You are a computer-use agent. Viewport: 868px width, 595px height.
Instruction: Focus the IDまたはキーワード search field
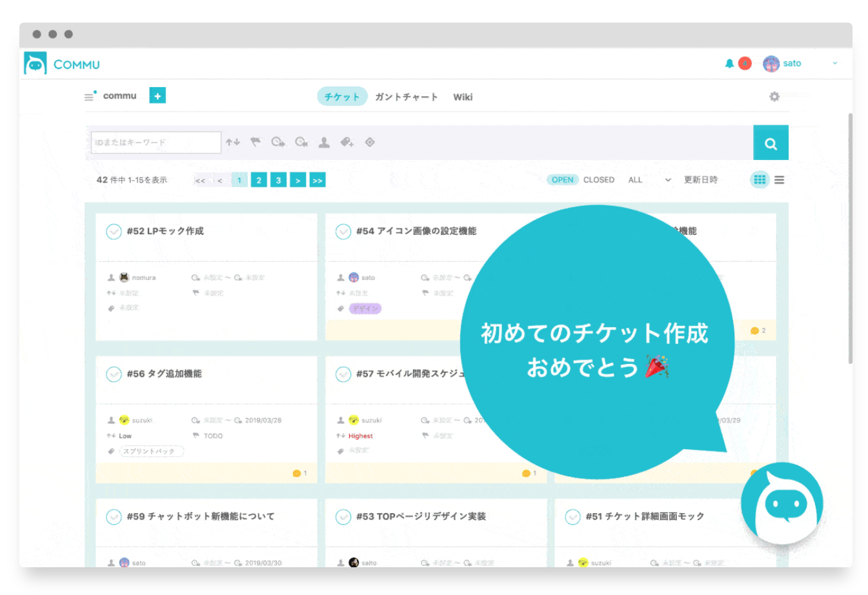click(x=156, y=142)
